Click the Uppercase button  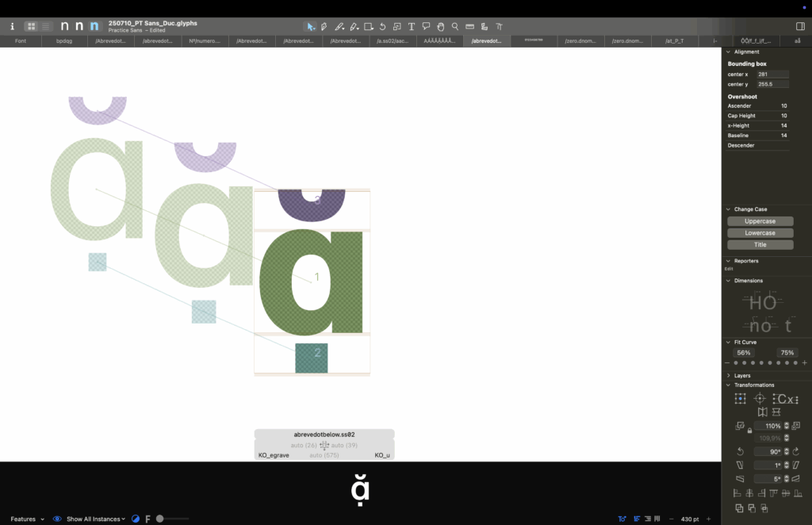pos(760,221)
